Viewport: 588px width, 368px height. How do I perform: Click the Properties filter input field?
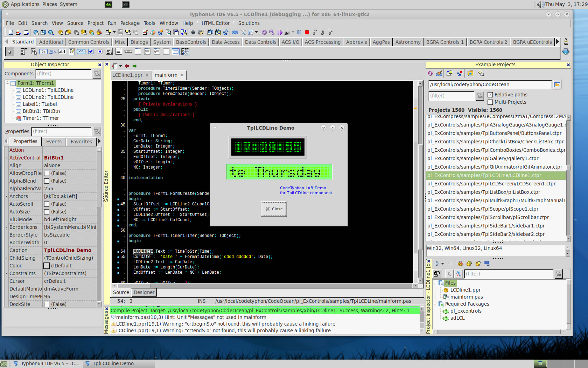click(x=62, y=131)
